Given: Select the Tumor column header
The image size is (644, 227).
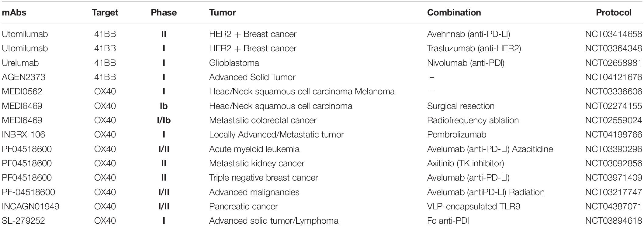Looking at the screenshot, I should (x=222, y=12).
